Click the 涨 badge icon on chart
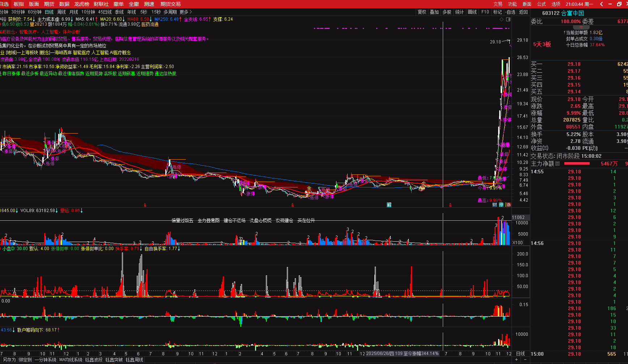 click(x=508, y=205)
